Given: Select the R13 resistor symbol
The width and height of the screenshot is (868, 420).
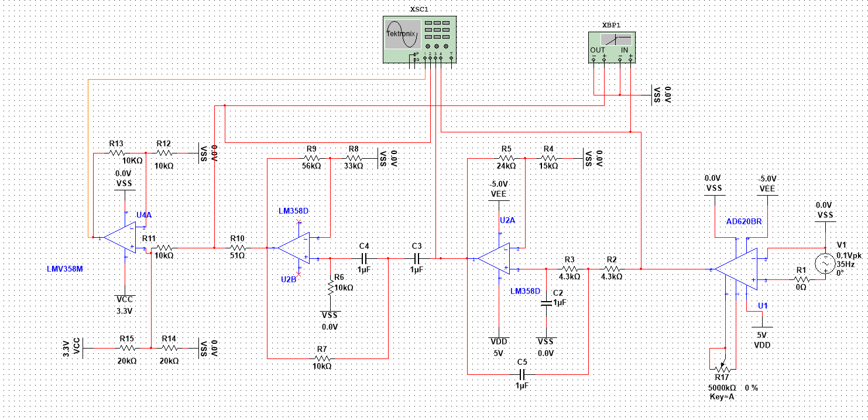Looking at the screenshot, I should pyautogui.click(x=116, y=153).
